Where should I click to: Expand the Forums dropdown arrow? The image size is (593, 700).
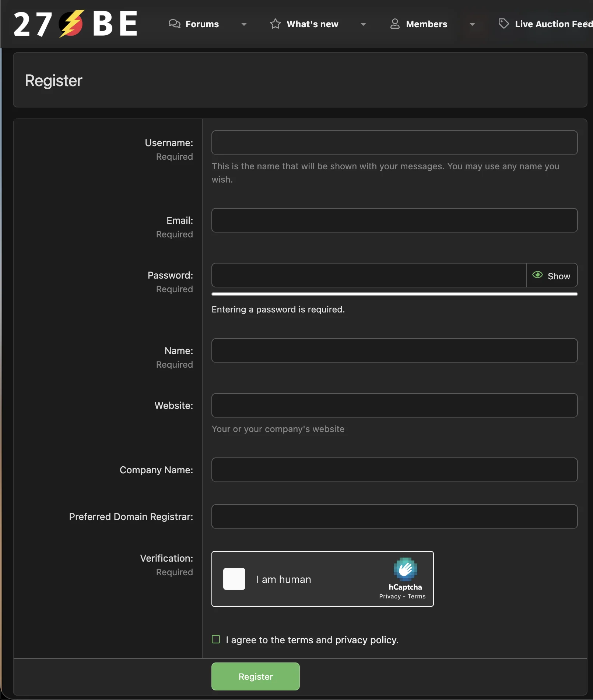click(x=244, y=24)
